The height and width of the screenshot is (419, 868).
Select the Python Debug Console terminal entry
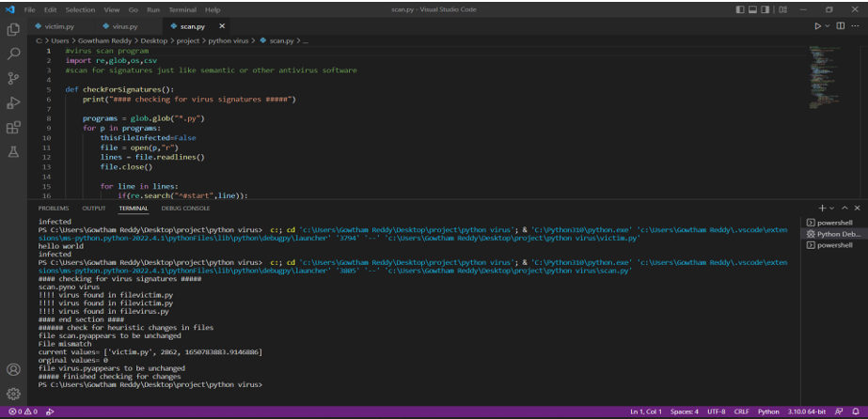tap(833, 234)
